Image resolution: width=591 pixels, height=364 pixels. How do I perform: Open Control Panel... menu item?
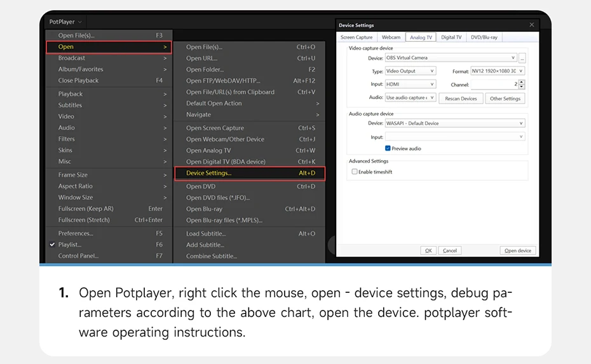pyautogui.click(x=109, y=256)
